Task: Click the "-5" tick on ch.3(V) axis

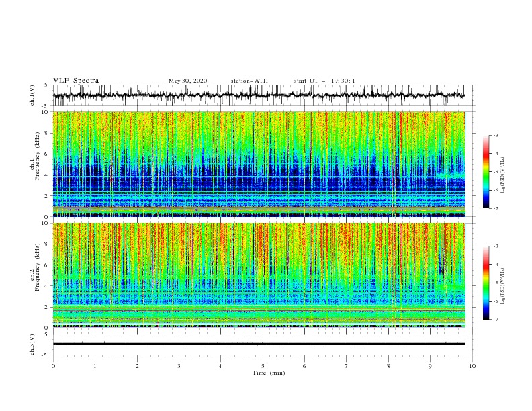Action: click(46, 355)
